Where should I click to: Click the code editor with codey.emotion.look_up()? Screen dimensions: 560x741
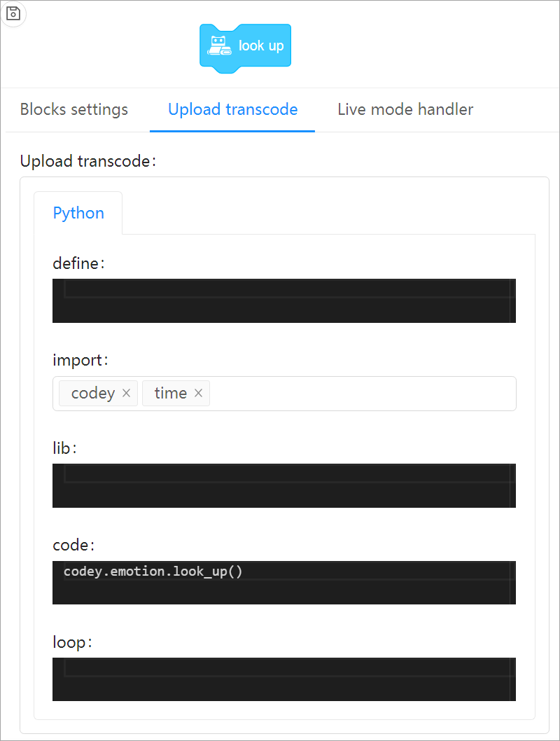click(283, 582)
